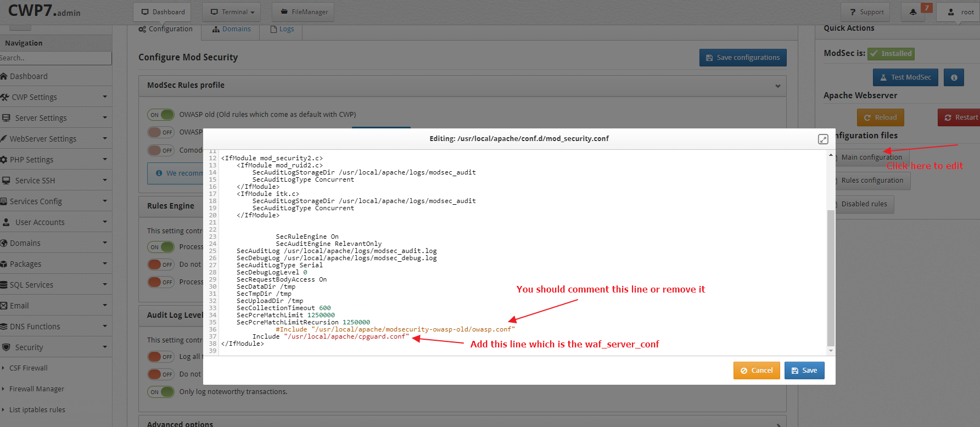Toggle the Log all transactions OFF switch
Image resolution: width=980 pixels, height=427 pixels.
pyautogui.click(x=161, y=357)
